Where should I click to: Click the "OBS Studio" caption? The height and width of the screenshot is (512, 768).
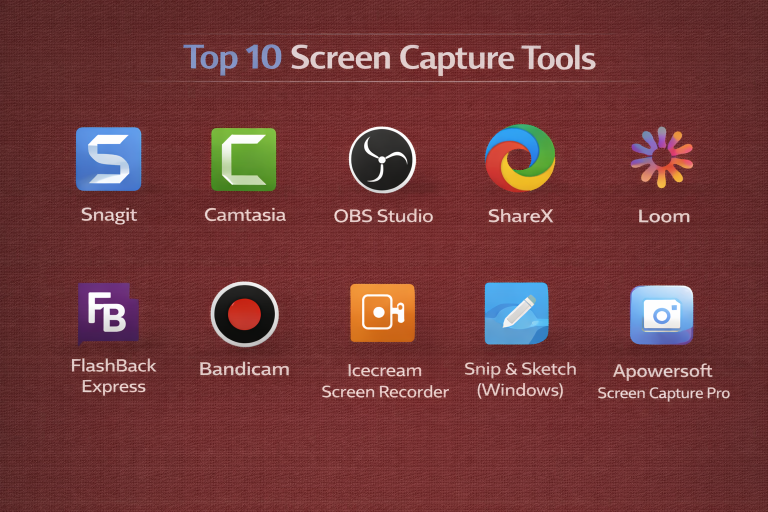384,216
